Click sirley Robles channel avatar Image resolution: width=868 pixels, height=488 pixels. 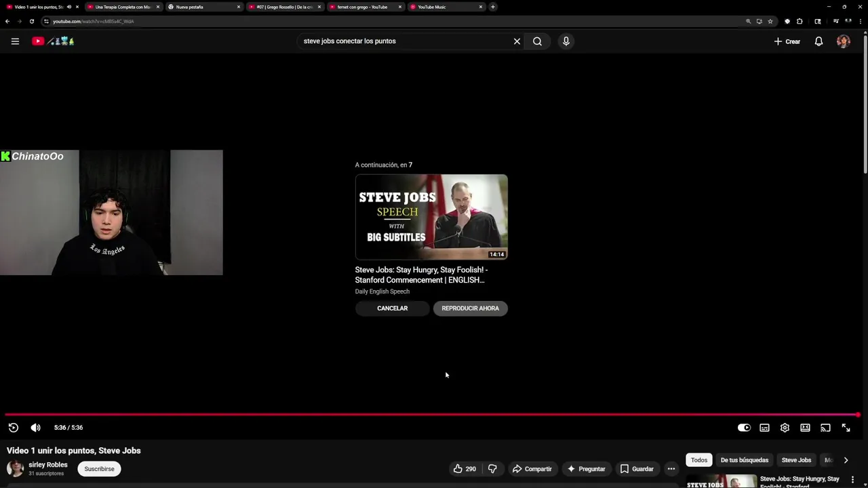tap(15, 468)
